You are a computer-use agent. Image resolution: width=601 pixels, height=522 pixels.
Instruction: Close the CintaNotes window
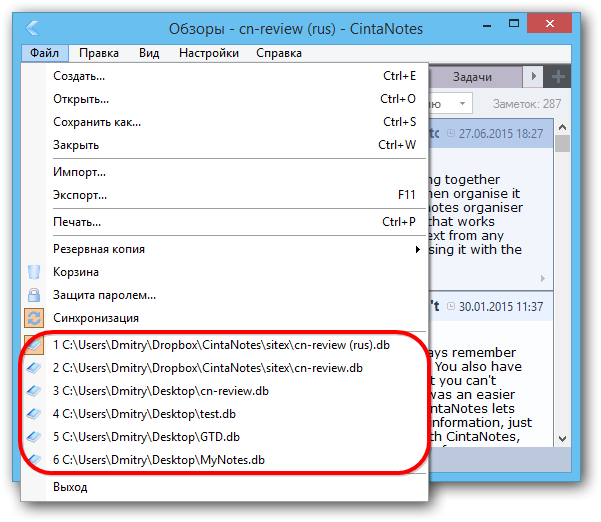(550, 24)
